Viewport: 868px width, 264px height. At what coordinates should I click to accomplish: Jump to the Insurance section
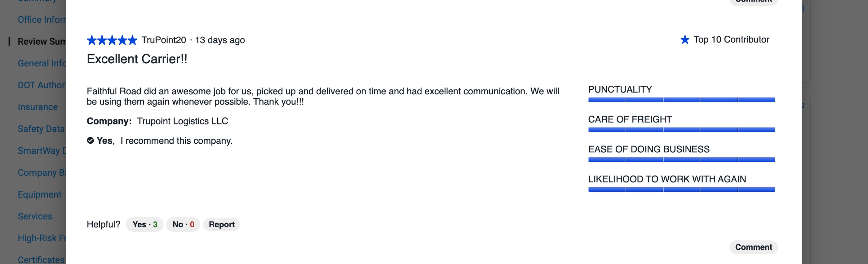(38, 107)
